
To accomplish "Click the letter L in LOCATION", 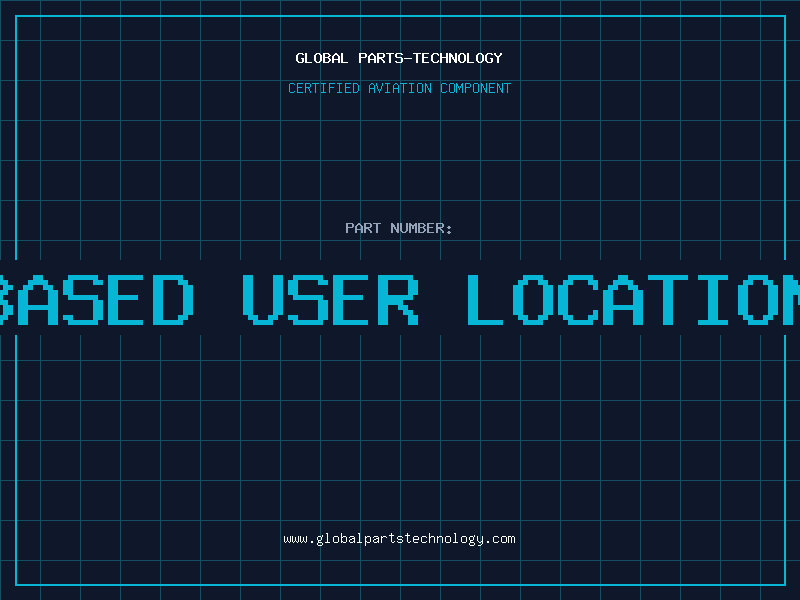I will click(x=485, y=299).
